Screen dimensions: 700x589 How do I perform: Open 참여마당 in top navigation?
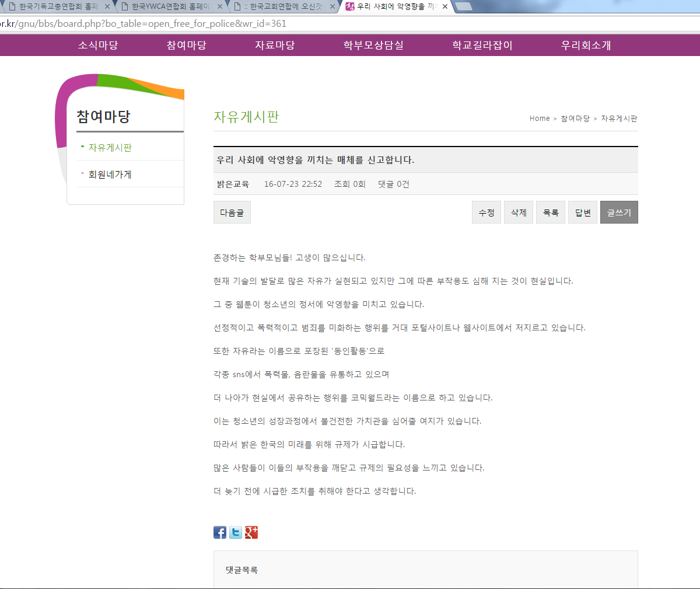click(x=187, y=46)
